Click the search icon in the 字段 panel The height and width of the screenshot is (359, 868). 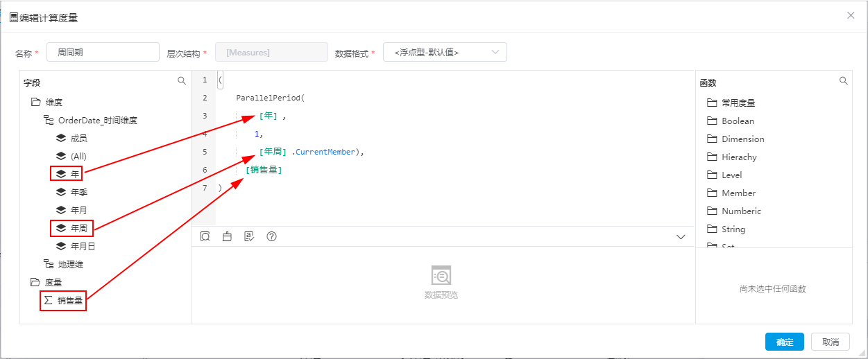(x=182, y=81)
